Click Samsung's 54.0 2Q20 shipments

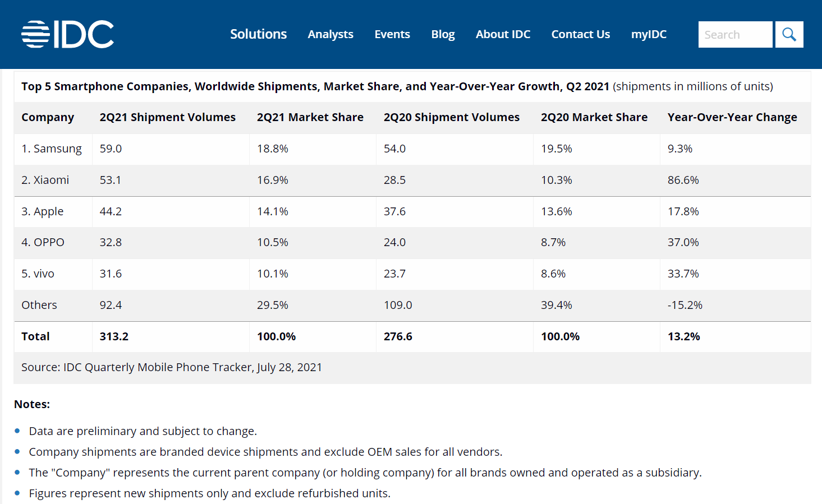[x=395, y=149]
